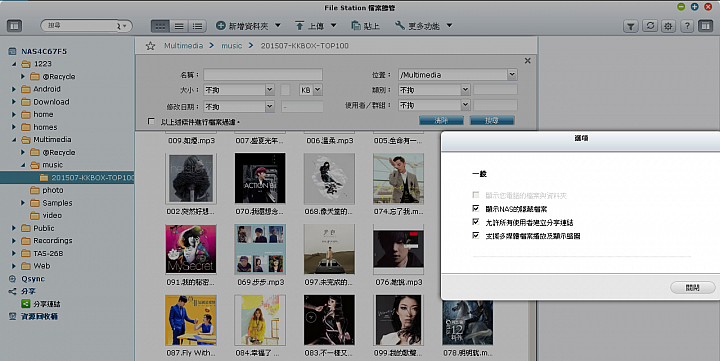This screenshot has height=361, width=720.
Task: Collapse the Multimedia folder
Action: tap(14, 140)
